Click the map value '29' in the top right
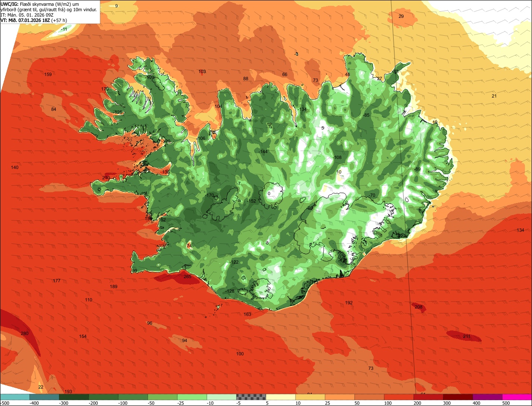This screenshot has height=406, width=532. pos(401,17)
